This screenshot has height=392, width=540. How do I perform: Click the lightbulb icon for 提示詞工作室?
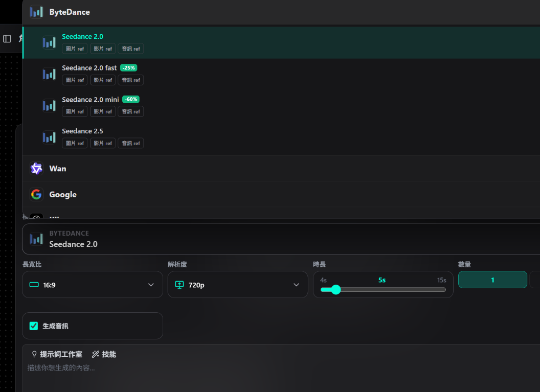[34, 354]
